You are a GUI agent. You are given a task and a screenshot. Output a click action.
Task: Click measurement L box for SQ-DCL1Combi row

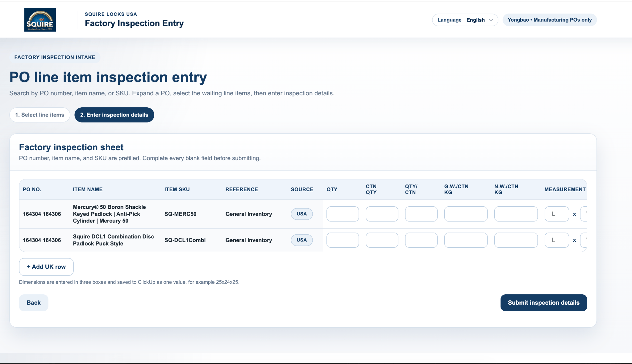556,240
